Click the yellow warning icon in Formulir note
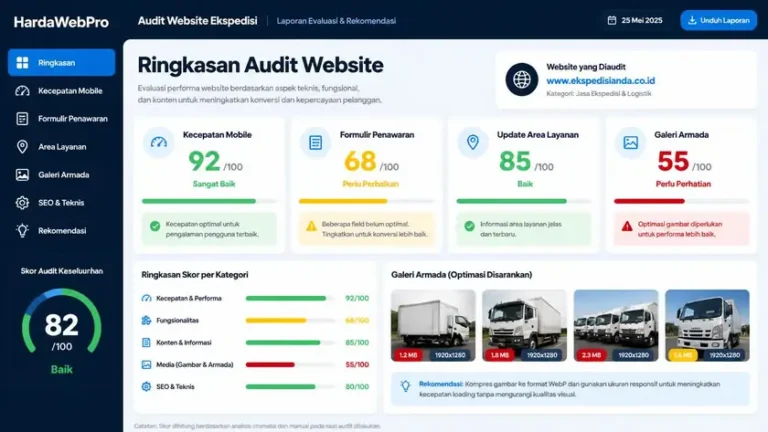The height and width of the screenshot is (432, 768). click(311, 226)
